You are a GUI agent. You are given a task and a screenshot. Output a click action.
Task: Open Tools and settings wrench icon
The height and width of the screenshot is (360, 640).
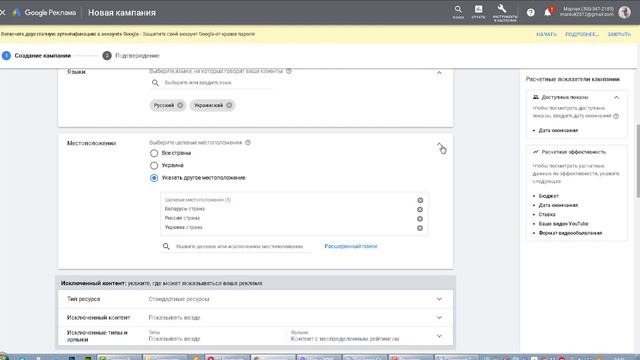point(504,12)
